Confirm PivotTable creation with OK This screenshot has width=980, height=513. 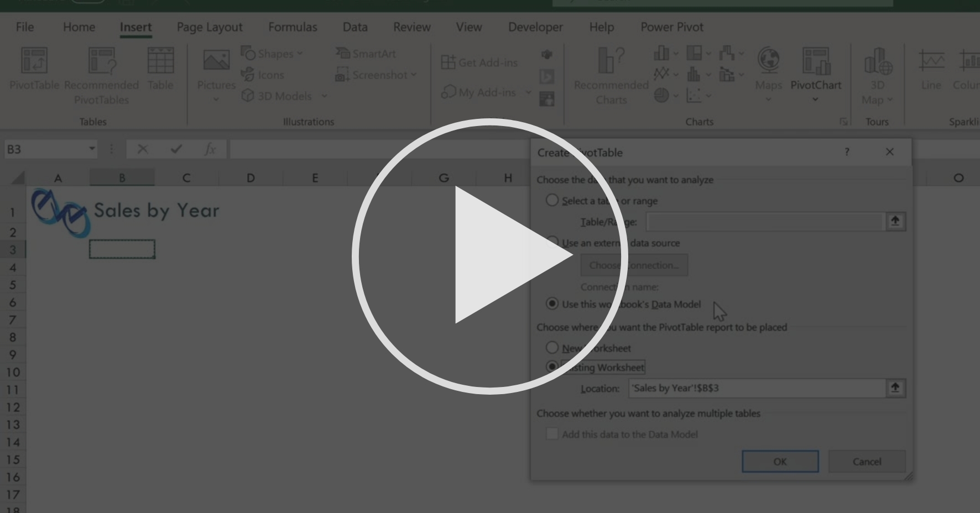[x=779, y=461]
